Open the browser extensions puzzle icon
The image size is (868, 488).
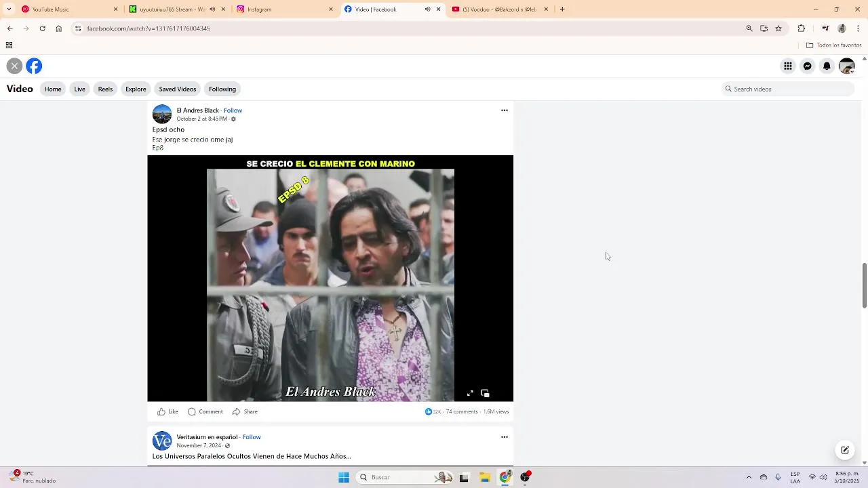click(802, 28)
